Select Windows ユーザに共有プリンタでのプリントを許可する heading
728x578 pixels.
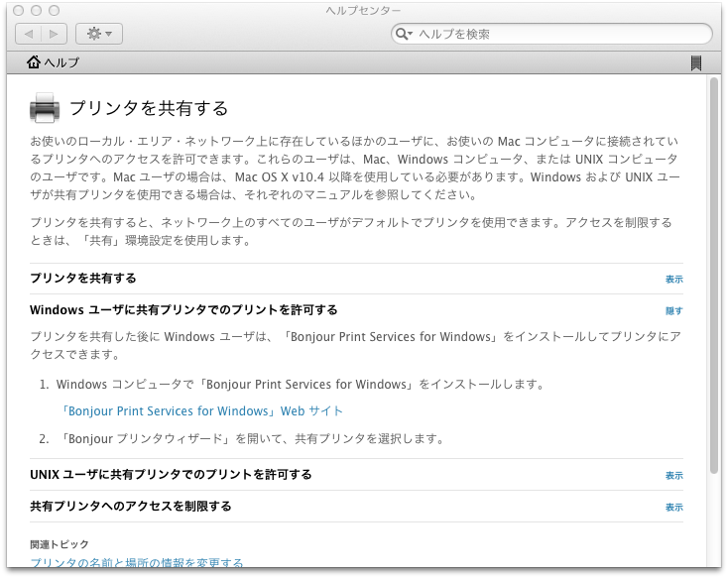pyautogui.click(x=183, y=309)
